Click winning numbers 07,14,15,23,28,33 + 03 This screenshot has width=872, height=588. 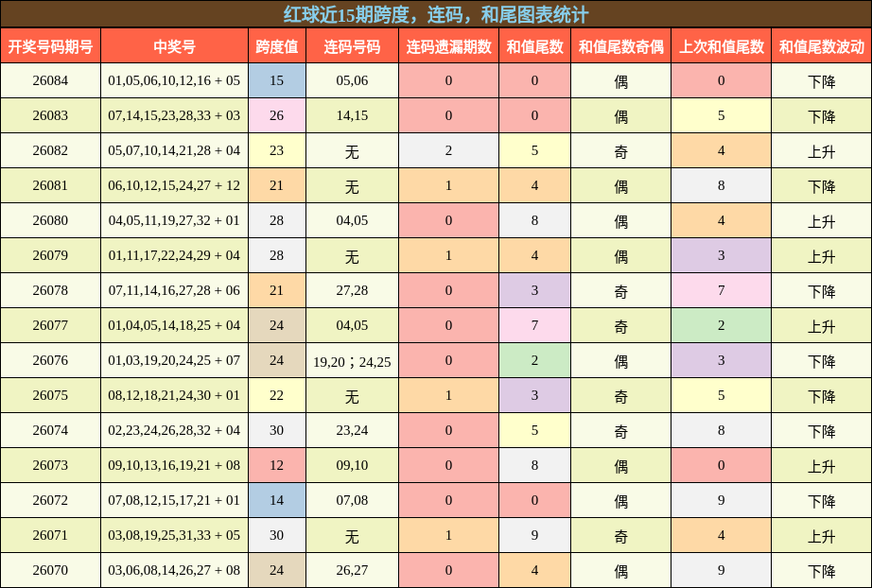pos(174,115)
